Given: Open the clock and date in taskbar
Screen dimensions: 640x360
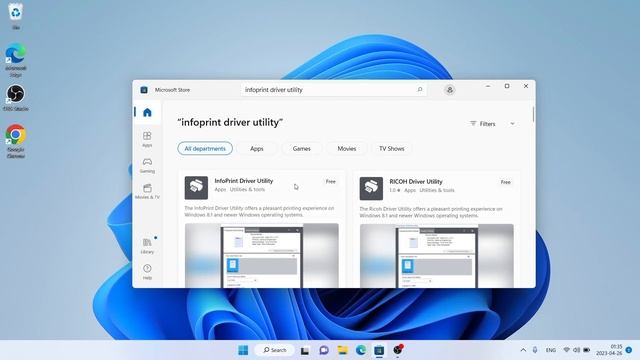Looking at the screenshot, I should click(609, 350).
